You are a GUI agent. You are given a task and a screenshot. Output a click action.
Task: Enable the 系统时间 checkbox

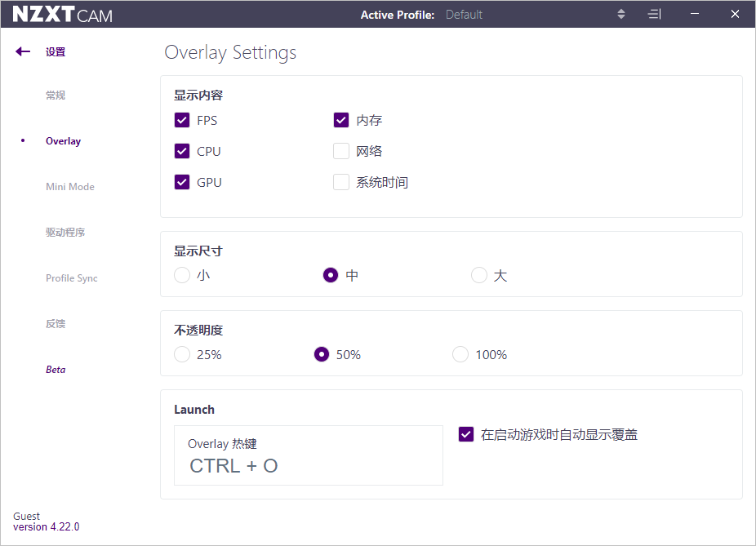pyautogui.click(x=341, y=182)
